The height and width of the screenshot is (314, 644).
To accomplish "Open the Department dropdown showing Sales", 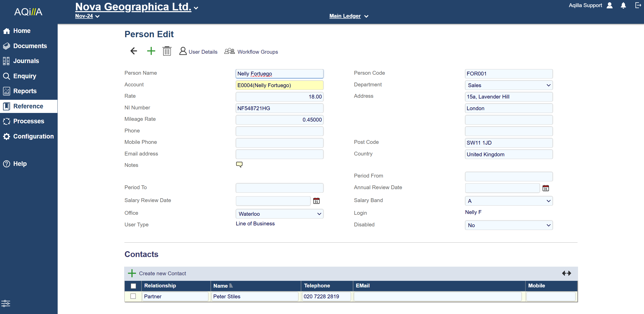I will pyautogui.click(x=508, y=85).
